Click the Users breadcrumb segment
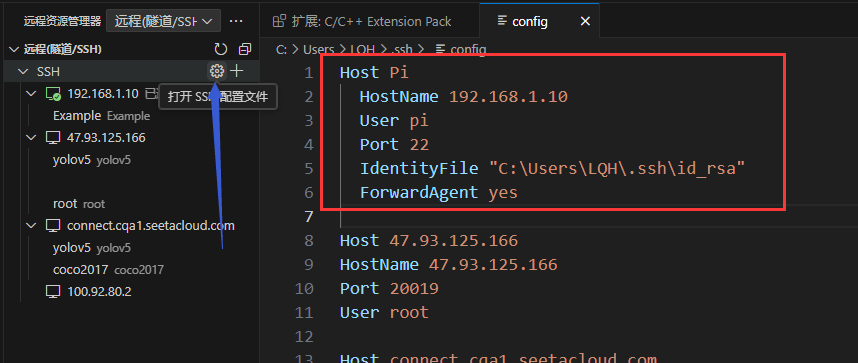The width and height of the screenshot is (858, 363). [318, 49]
